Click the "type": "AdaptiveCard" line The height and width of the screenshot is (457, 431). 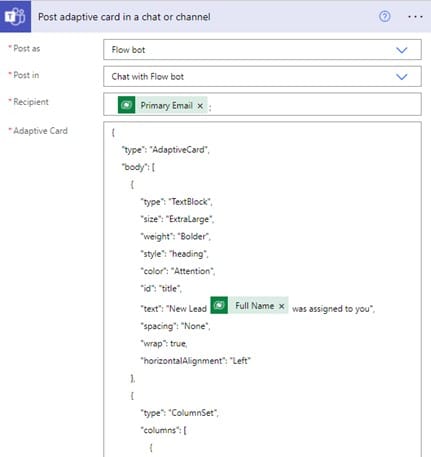(165, 150)
